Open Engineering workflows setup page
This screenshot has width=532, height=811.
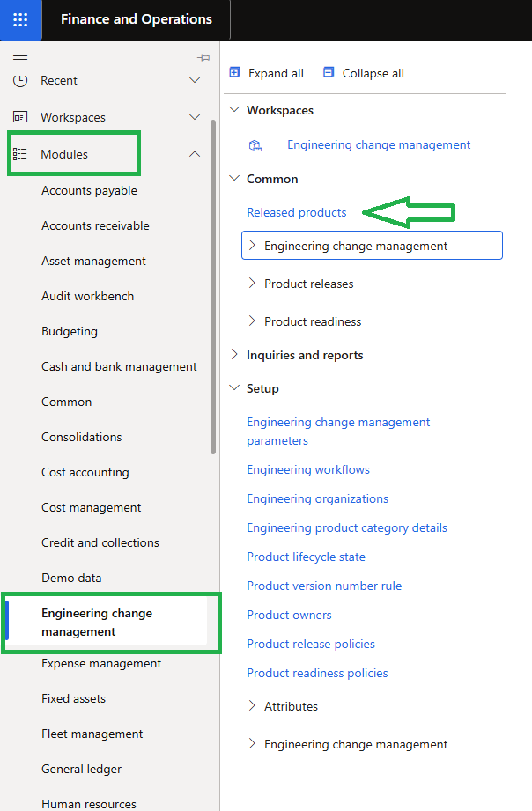(308, 469)
